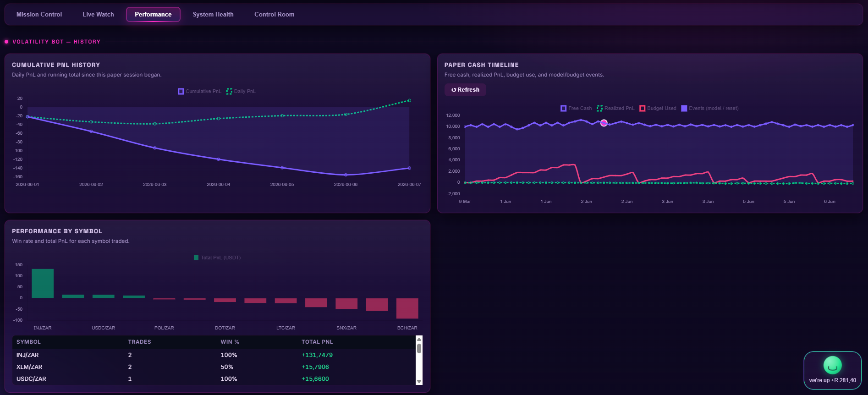
Task: Click the +15,6600 total PnL value
Action: 315,379
